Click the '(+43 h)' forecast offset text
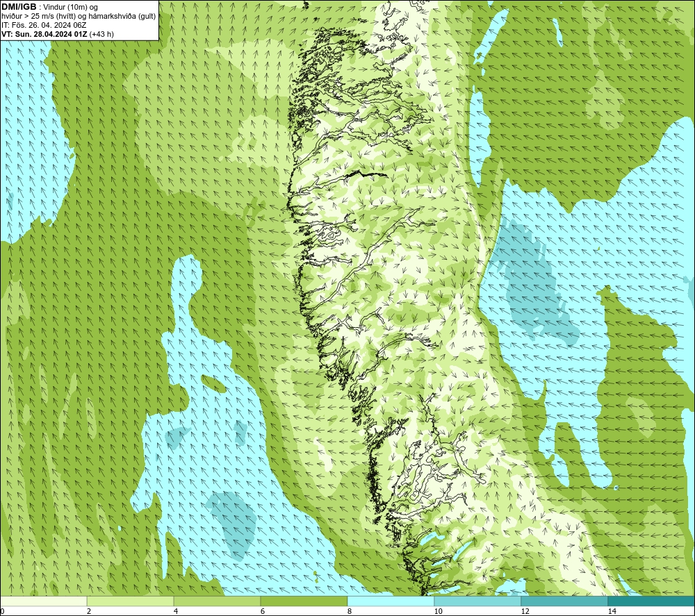 click(x=101, y=34)
